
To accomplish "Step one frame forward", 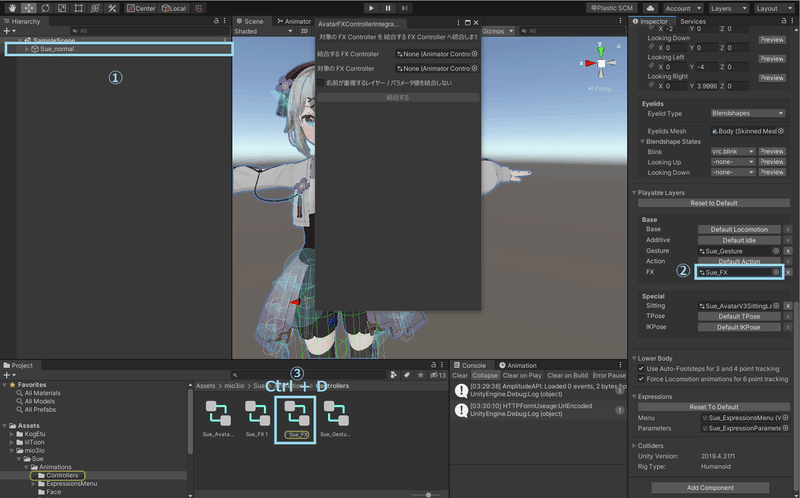I will pyautogui.click(x=404, y=8).
